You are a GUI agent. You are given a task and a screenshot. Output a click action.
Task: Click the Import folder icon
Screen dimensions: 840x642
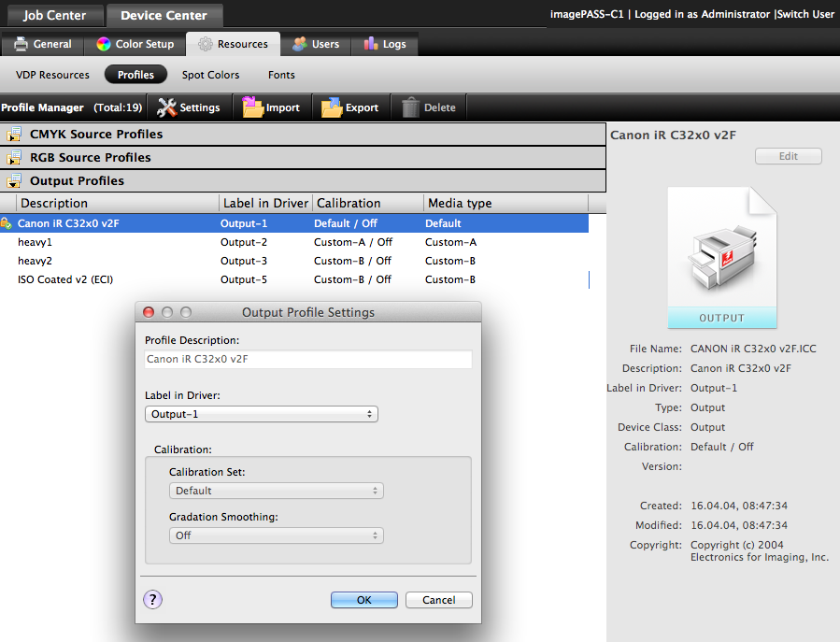tap(253, 107)
